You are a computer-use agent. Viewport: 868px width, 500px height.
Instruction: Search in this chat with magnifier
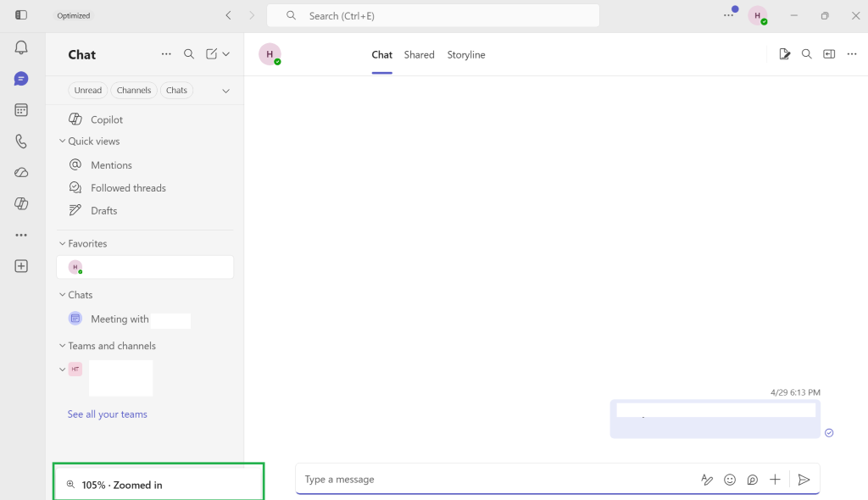(807, 53)
